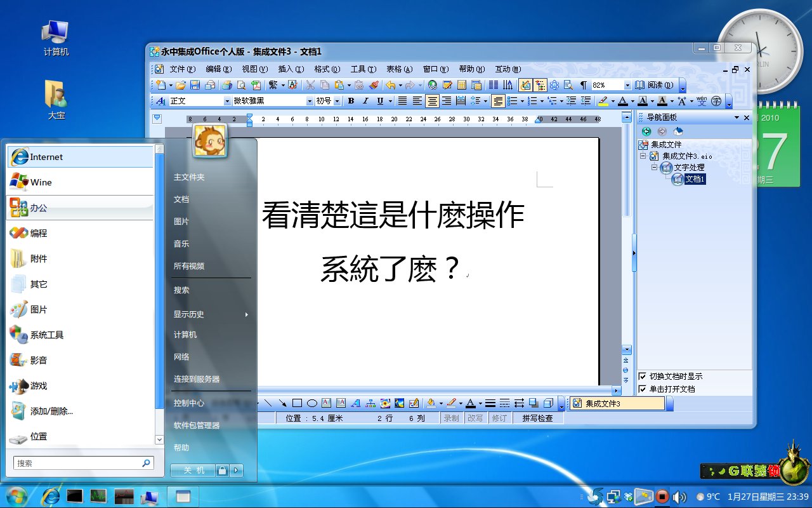812x508 pixels.
Task: Click 拼写检查 in the status bar
Action: coord(537,418)
